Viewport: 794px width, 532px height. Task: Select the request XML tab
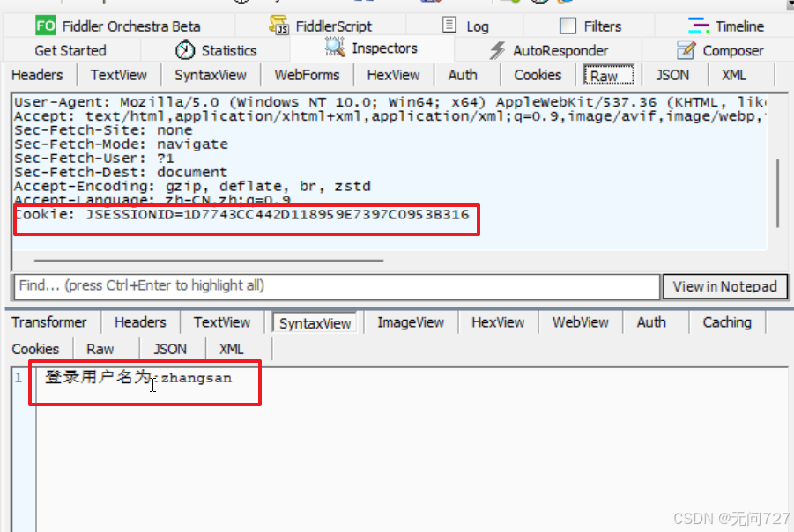(734, 76)
